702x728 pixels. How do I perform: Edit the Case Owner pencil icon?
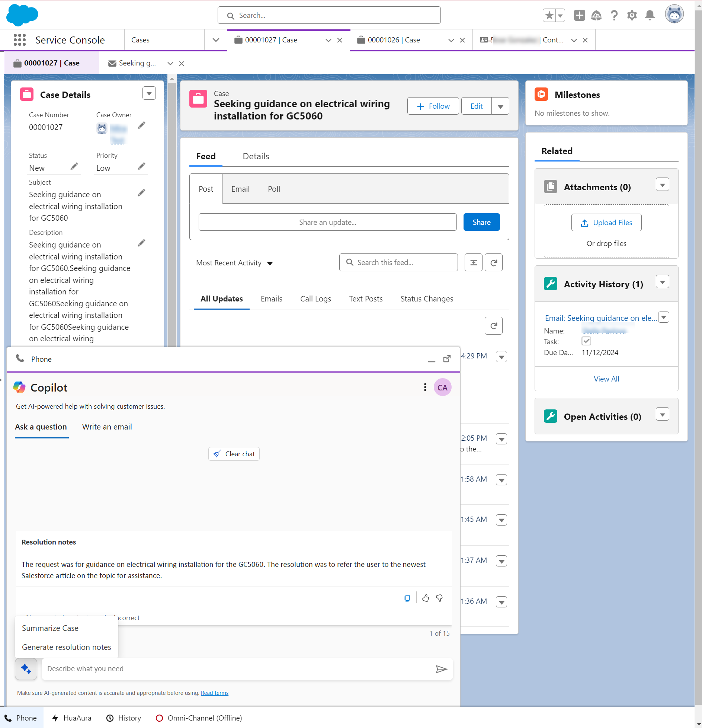(x=141, y=125)
